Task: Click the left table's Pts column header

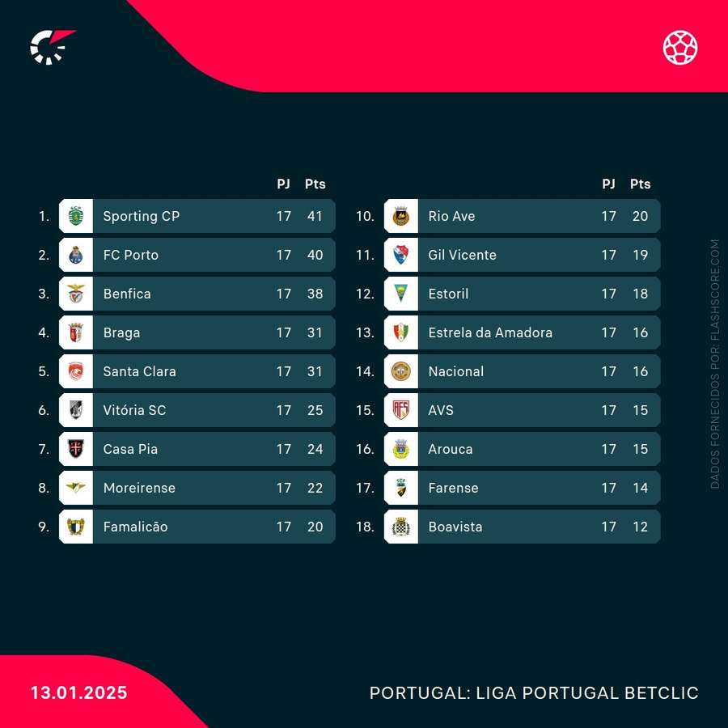Action: [x=315, y=184]
